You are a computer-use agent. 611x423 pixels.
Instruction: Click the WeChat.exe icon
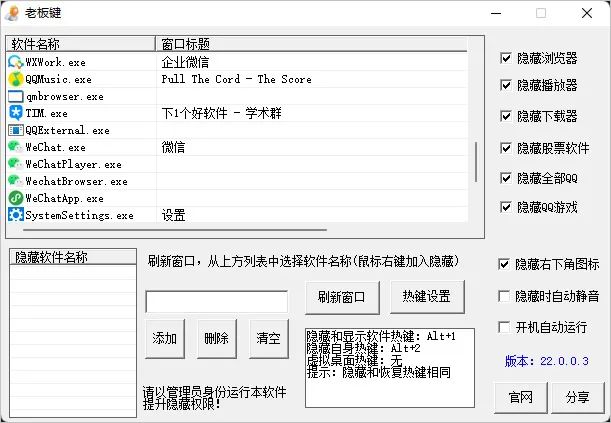pos(16,147)
